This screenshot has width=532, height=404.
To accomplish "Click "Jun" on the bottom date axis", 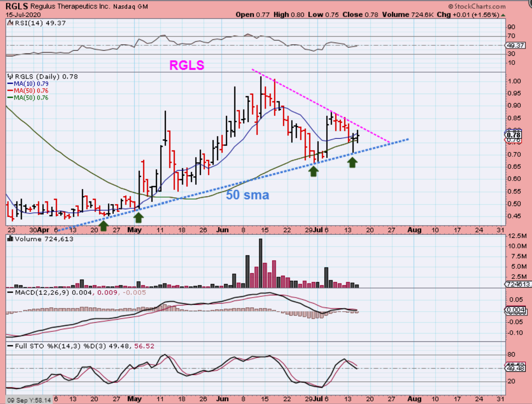I will click(x=223, y=399).
